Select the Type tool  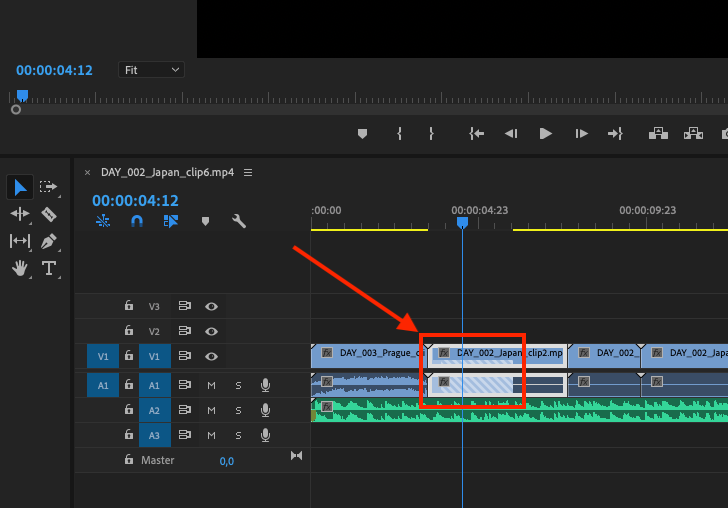click(x=48, y=268)
